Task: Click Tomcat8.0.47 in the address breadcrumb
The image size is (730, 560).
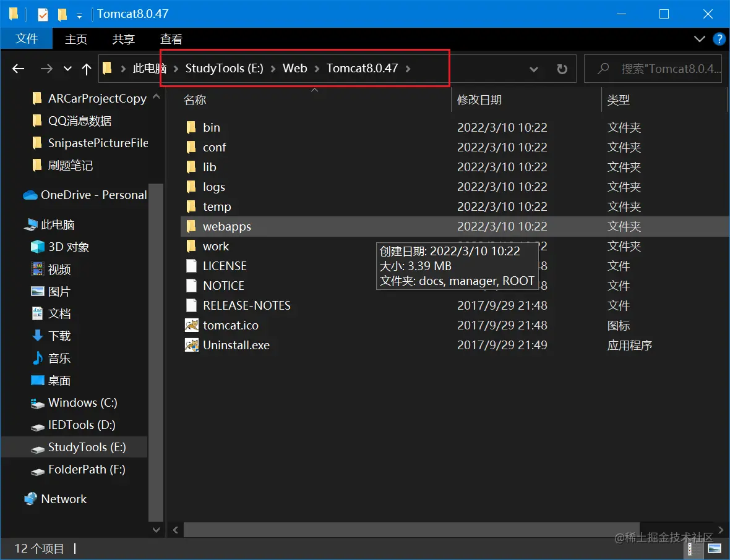Action: (362, 69)
